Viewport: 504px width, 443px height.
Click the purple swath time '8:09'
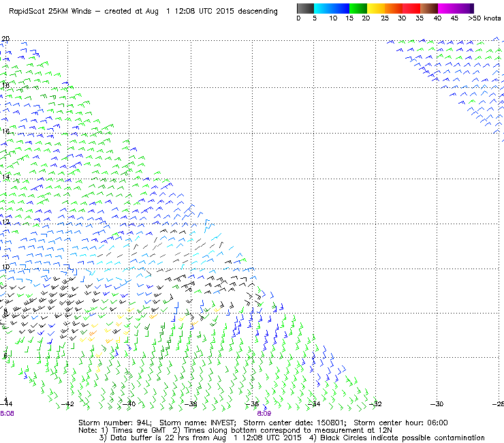click(x=264, y=414)
